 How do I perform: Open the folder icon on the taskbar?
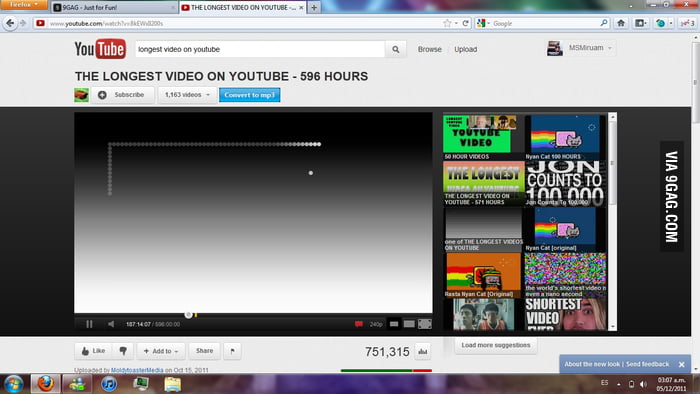pos(172,384)
